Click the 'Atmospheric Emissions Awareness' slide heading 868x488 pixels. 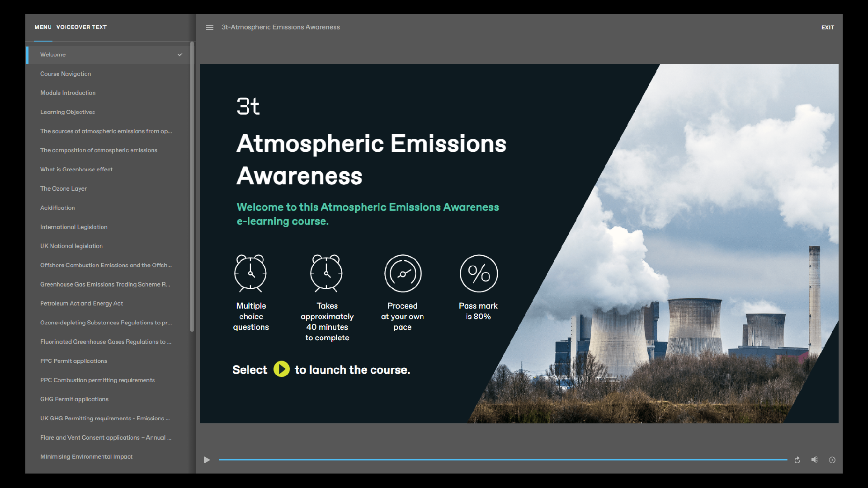click(371, 160)
